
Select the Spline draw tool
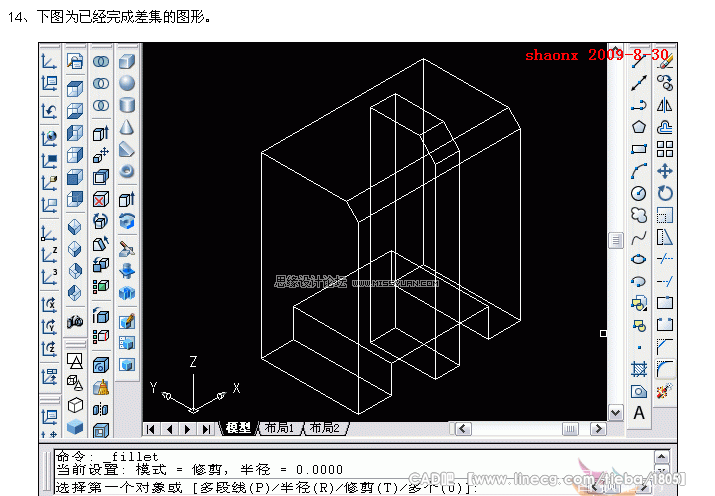pos(639,238)
